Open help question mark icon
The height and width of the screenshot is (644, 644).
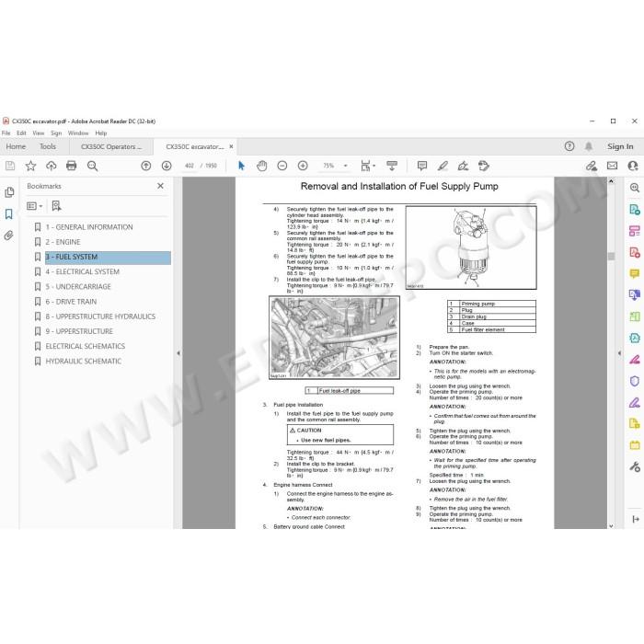coord(569,146)
